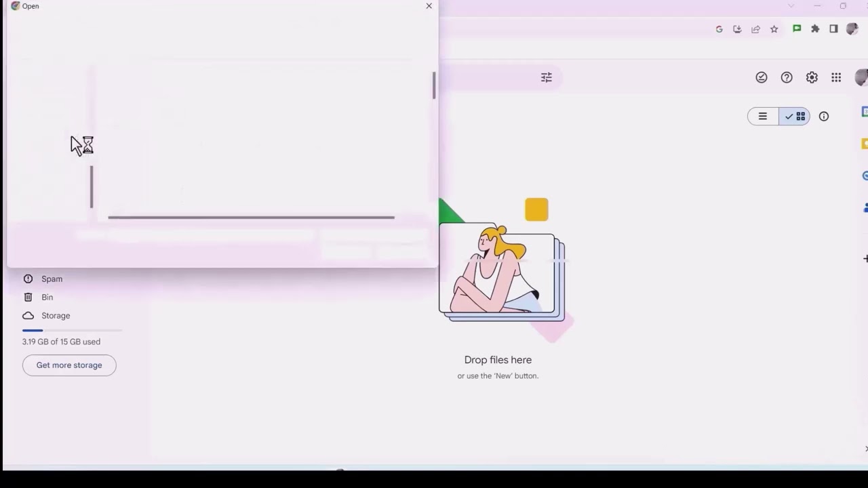Image resolution: width=868 pixels, height=488 pixels.
Task: Open the Google icon in the address bar
Action: pyautogui.click(x=719, y=29)
